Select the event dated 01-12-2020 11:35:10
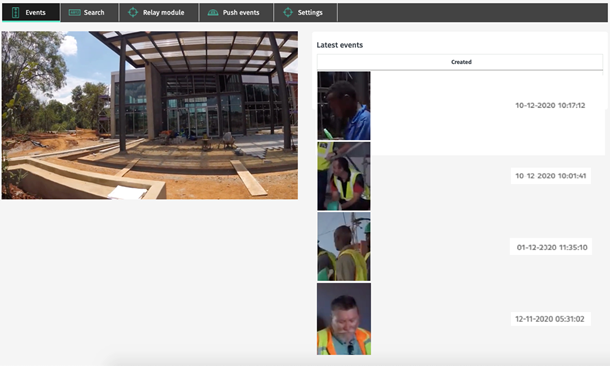This screenshot has width=610, height=366. (552, 247)
